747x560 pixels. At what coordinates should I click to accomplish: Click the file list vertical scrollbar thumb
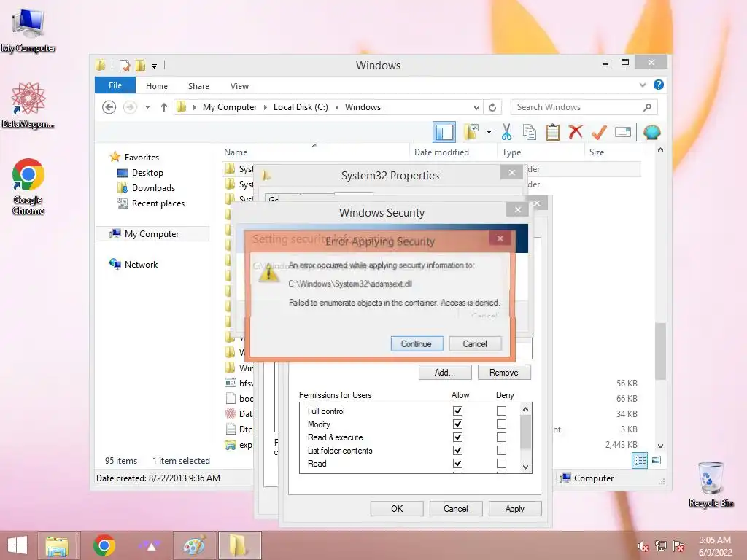click(x=660, y=351)
